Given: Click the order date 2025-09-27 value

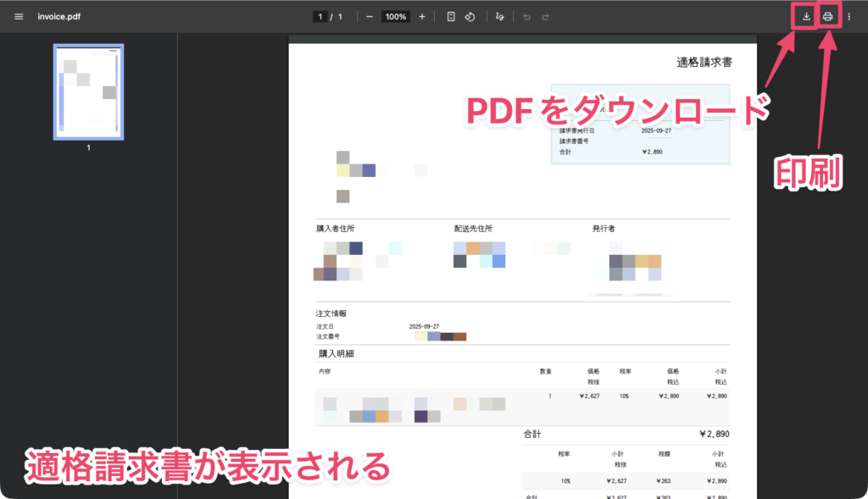Looking at the screenshot, I should point(424,326).
